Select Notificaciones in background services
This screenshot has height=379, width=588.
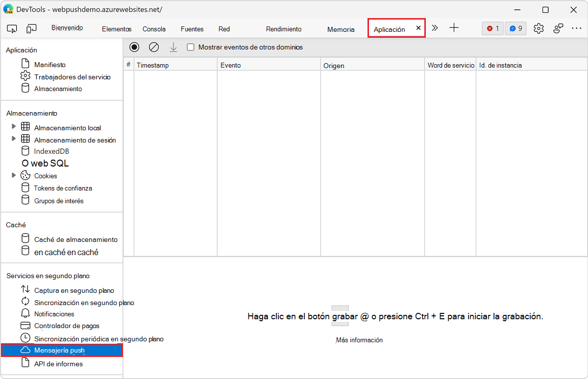click(54, 314)
